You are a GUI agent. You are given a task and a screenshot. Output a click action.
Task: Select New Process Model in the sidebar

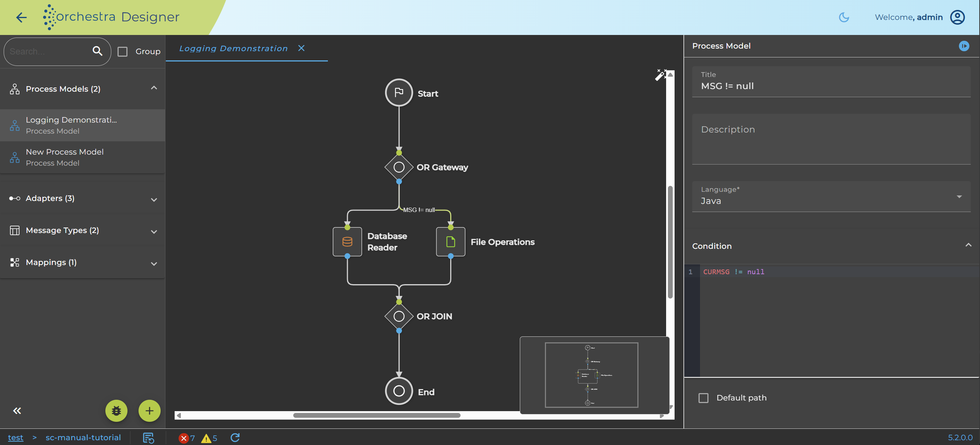(83, 157)
